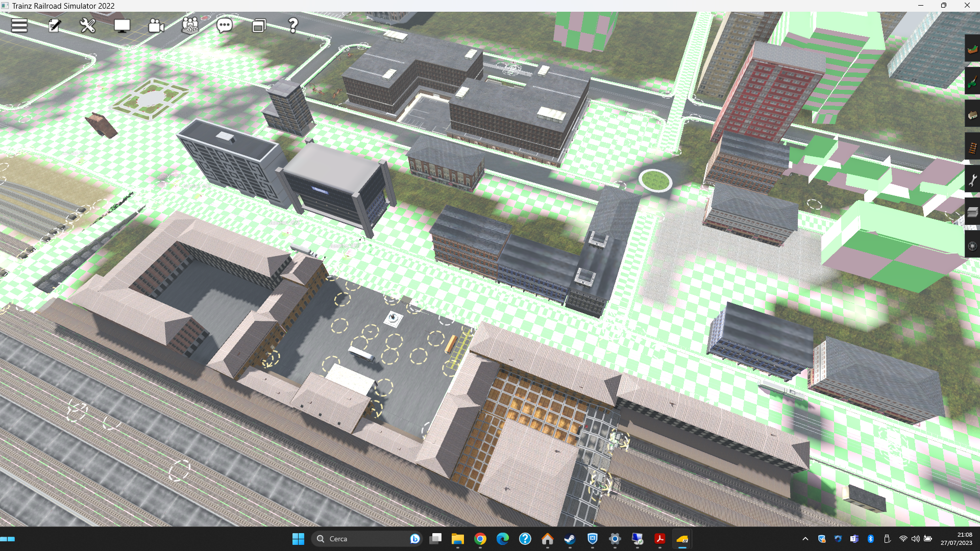Open the taskbar volume control

click(916, 539)
